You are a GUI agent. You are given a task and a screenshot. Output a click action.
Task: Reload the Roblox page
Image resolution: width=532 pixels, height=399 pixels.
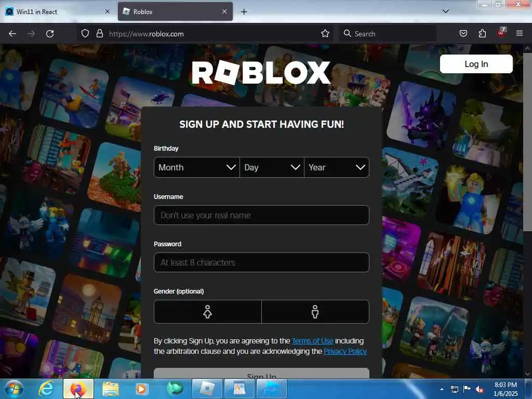coord(50,34)
